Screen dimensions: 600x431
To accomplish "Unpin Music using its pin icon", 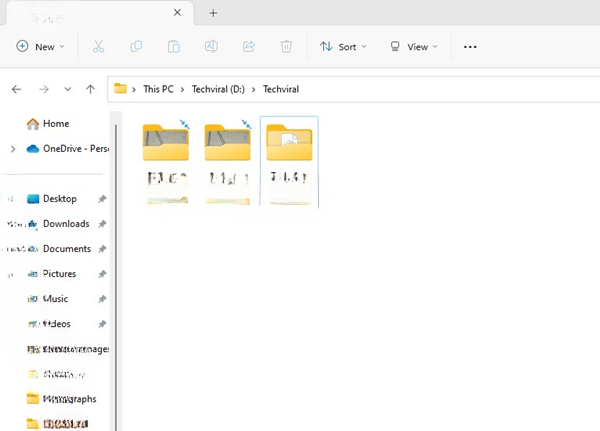I will coord(102,299).
